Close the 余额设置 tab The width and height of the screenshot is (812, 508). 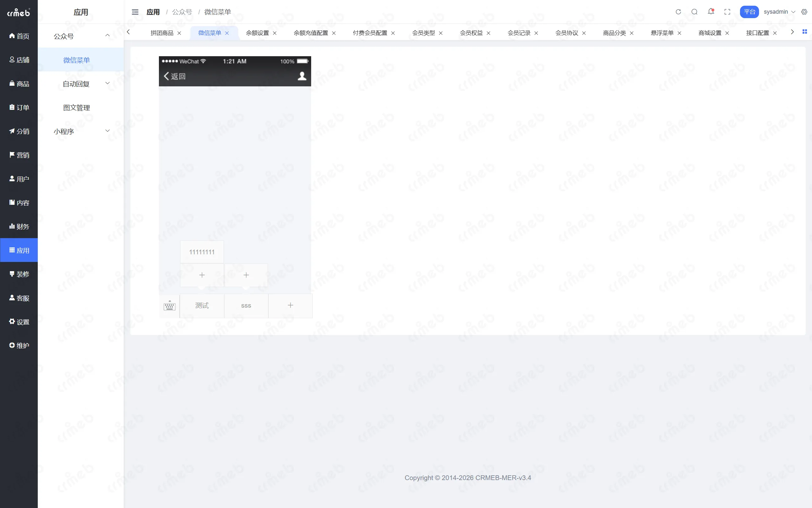tap(274, 33)
